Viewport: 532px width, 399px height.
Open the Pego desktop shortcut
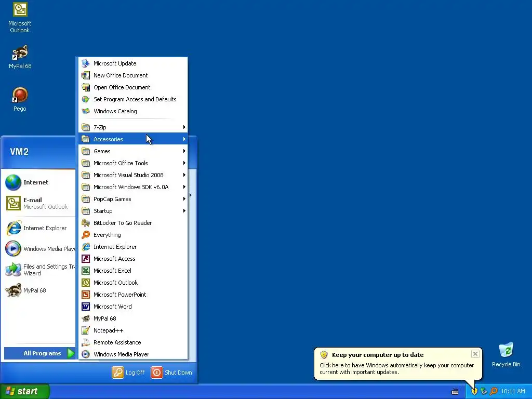pyautogui.click(x=20, y=99)
